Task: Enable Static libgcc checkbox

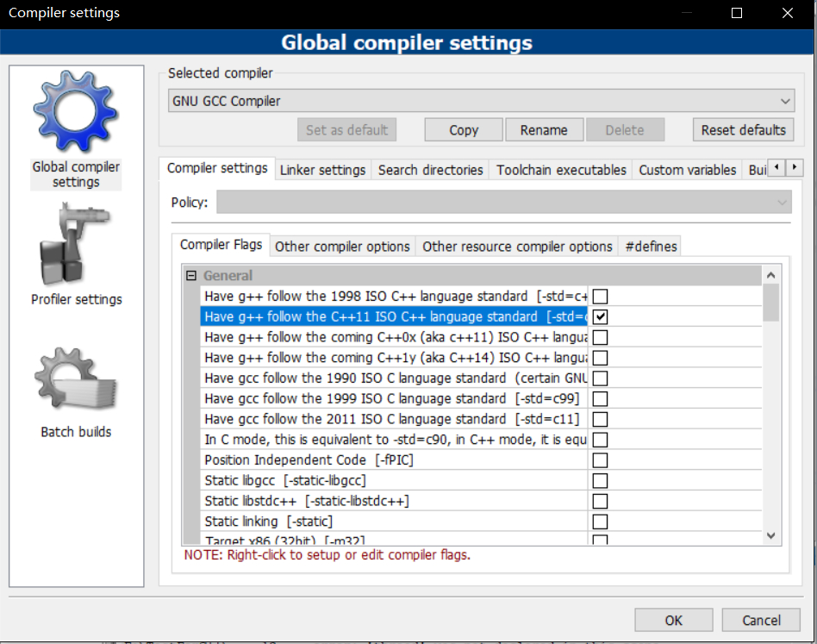Action: [x=600, y=480]
